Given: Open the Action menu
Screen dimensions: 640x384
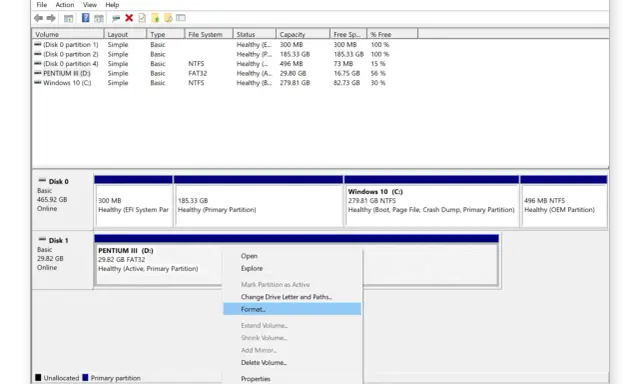Looking at the screenshot, I should click(65, 5).
